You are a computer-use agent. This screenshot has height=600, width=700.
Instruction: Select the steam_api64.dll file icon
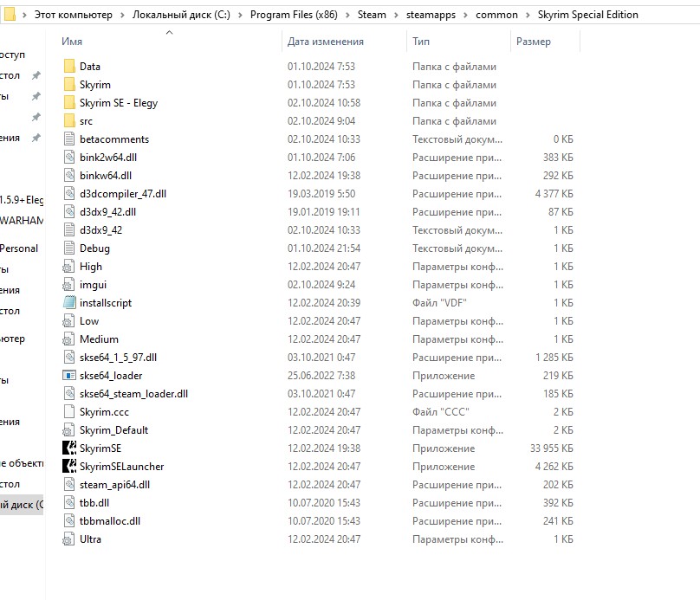(x=69, y=485)
